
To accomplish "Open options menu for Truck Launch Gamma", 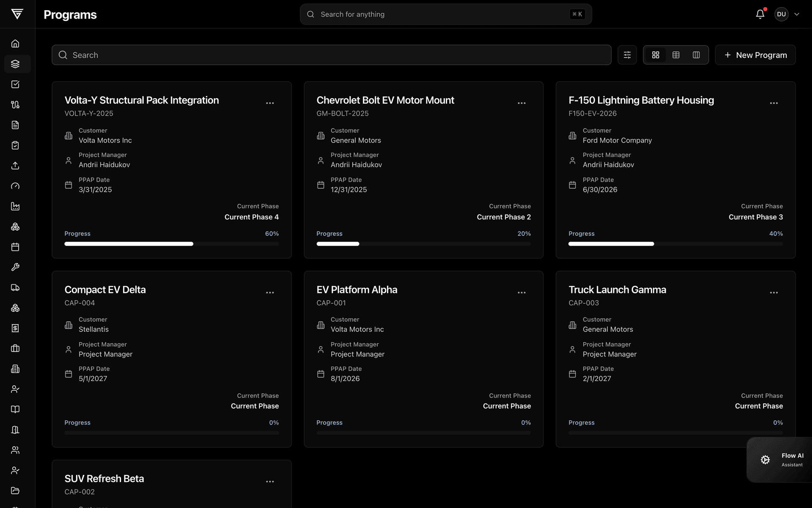I will pyautogui.click(x=774, y=293).
